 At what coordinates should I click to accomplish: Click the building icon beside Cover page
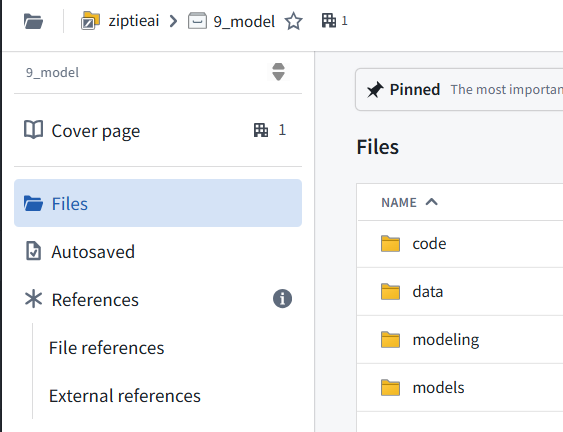click(x=261, y=130)
